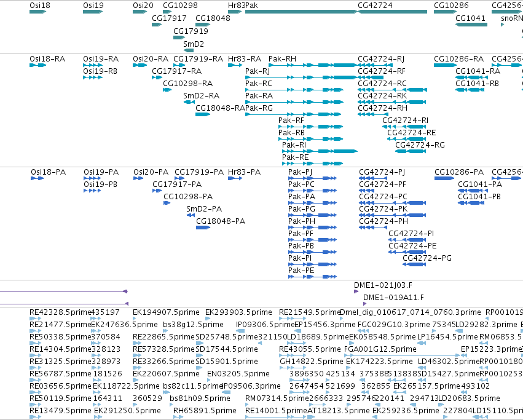523x420 pixels.
Task: Select transcript Osi18-RA
Action: coord(47,59)
